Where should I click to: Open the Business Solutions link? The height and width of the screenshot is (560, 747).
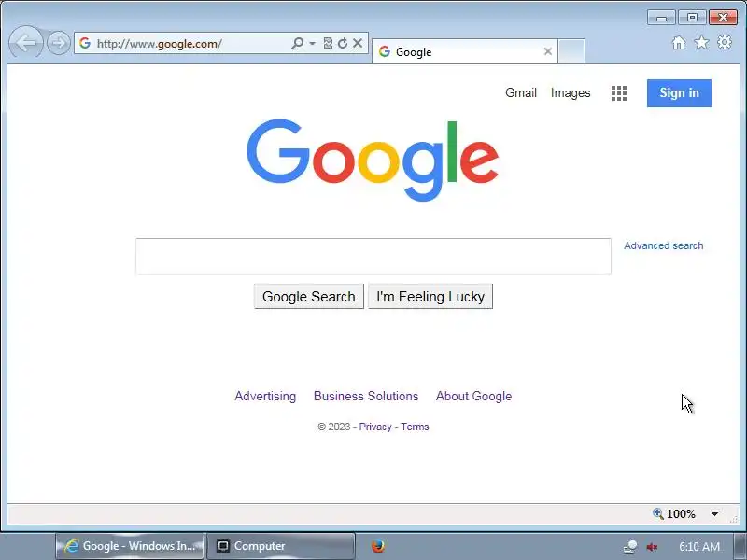point(366,396)
